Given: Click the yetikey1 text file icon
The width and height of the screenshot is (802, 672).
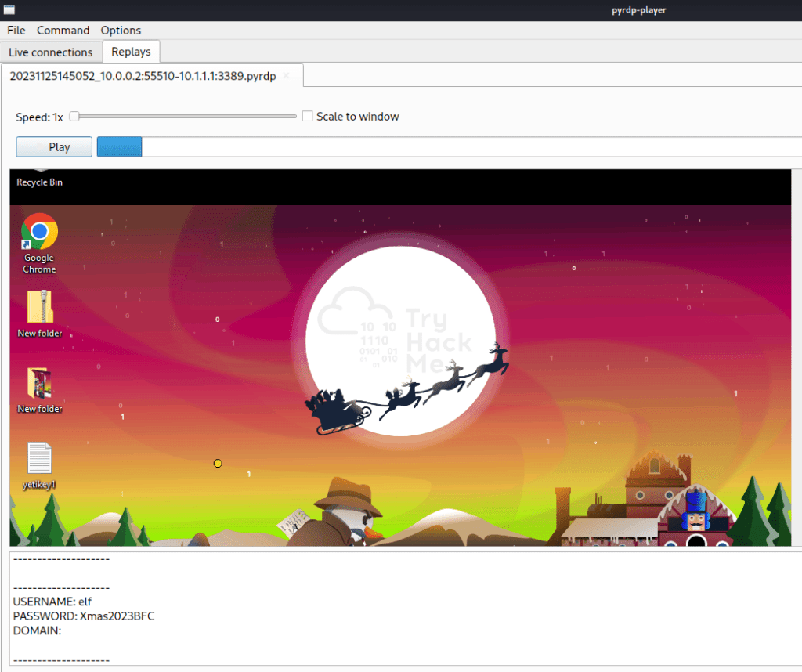Looking at the screenshot, I should (40, 458).
